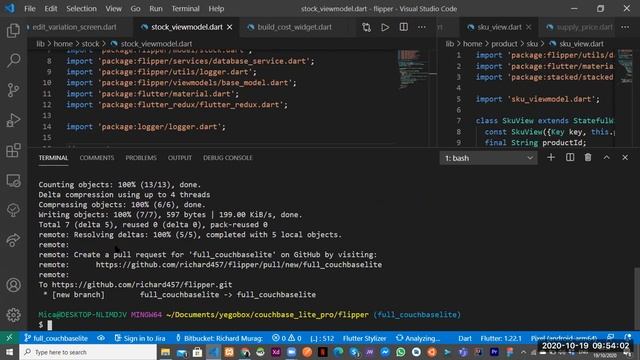Open the Edit menu
Viewport: 640px width, 360px height.
coord(51,9)
